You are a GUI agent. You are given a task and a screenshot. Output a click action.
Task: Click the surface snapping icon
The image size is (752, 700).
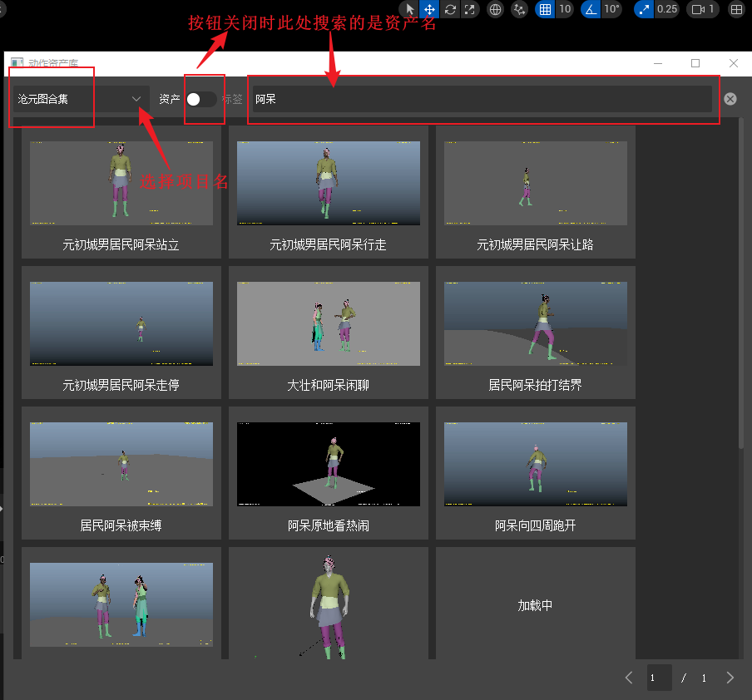(520, 9)
